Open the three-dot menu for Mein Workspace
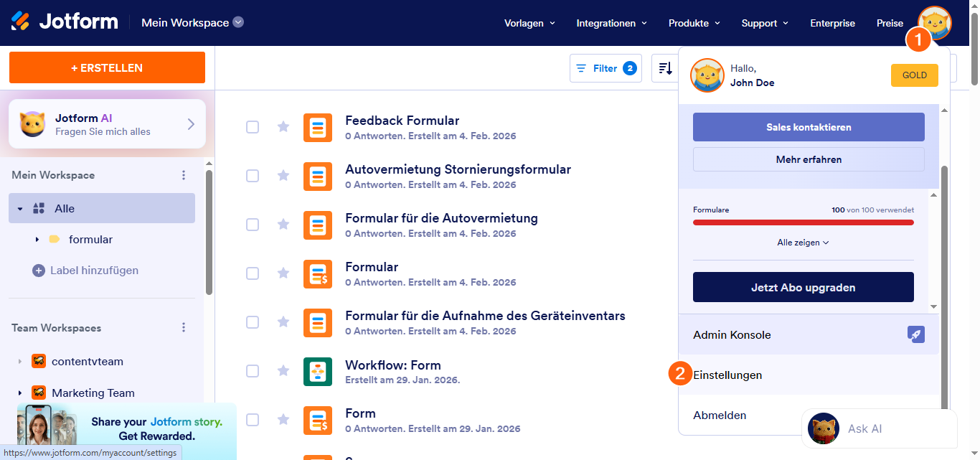The height and width of the screenshot is (460, 980). coord(184,174)
